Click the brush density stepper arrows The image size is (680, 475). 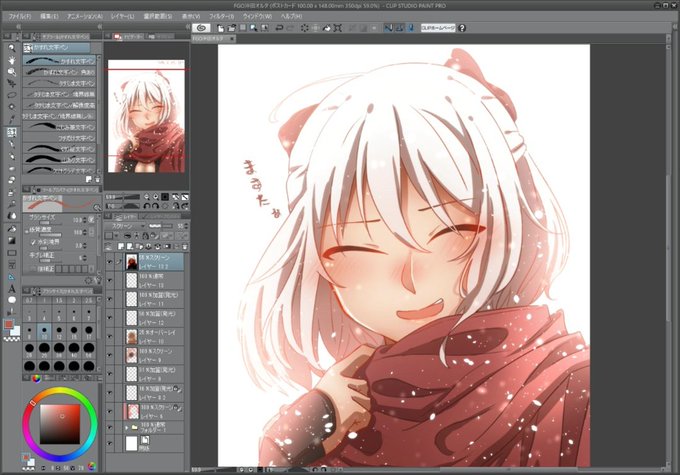[85, 233]
